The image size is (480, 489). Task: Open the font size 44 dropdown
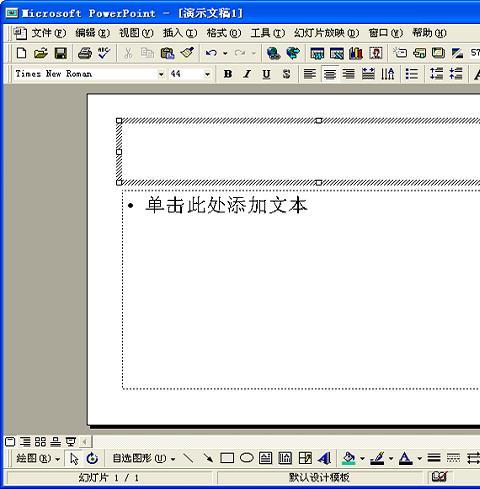[207, 74]
